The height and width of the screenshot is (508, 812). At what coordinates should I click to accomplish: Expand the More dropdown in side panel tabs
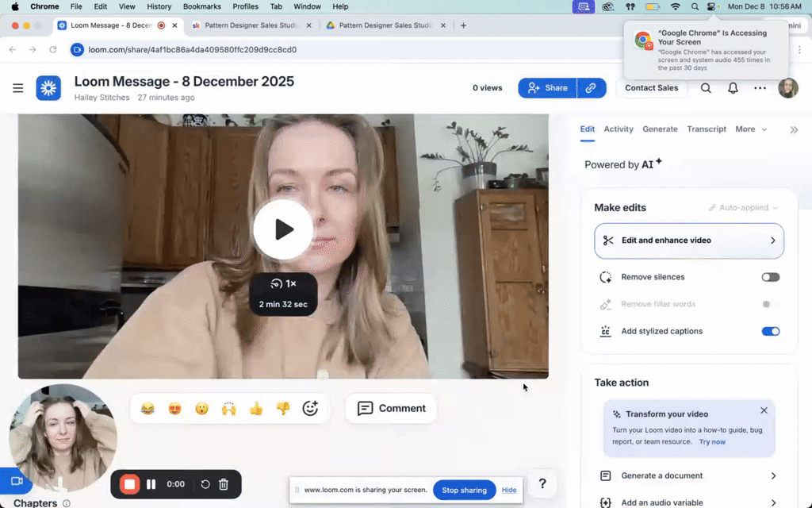click(751, 129)
